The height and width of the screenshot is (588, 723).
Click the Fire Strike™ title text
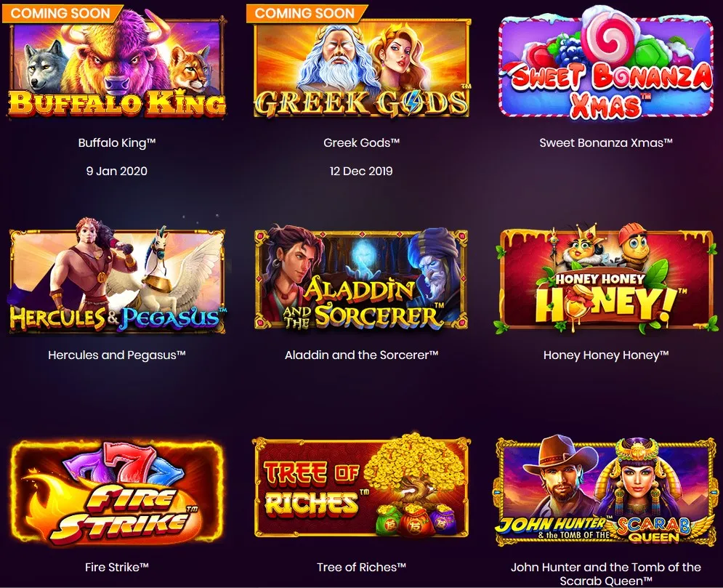(117, 567)
